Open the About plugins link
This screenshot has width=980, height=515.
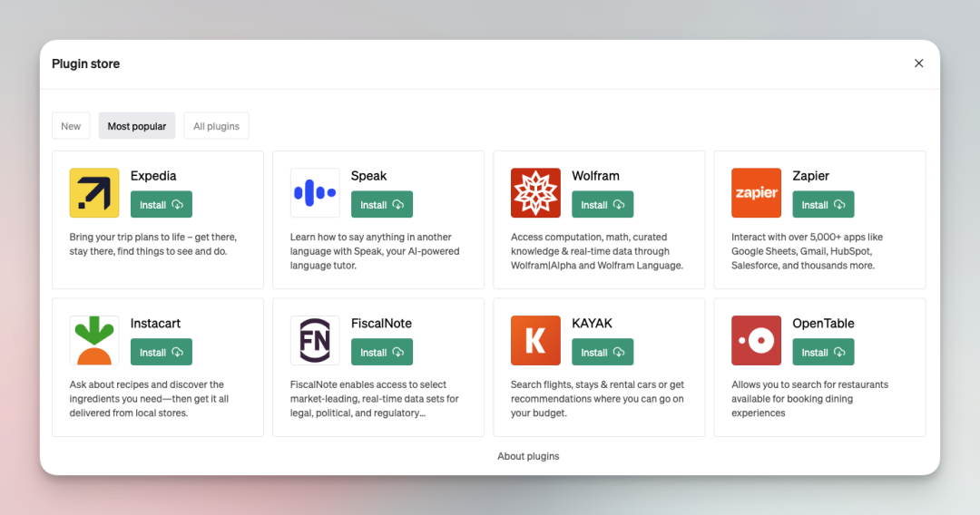pos(528,456)
